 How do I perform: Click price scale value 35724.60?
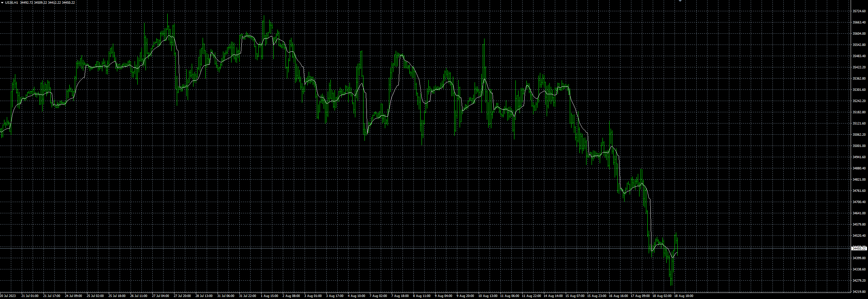coord(859,11)
